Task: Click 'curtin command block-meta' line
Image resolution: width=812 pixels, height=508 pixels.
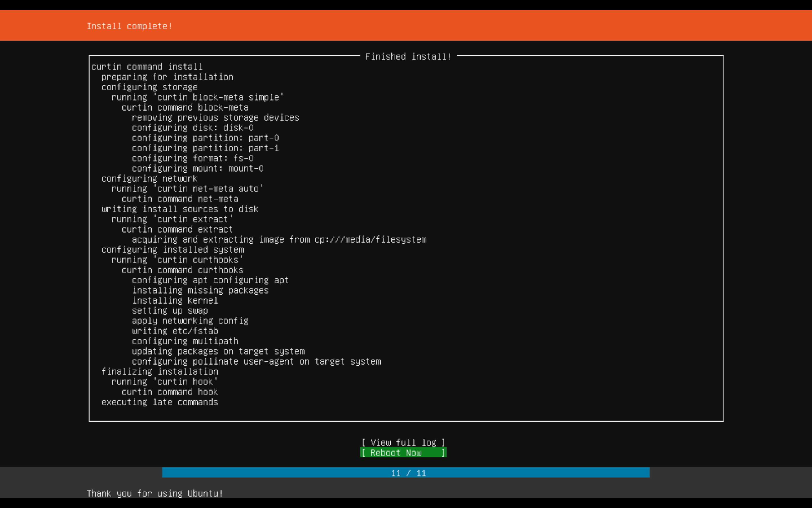Action: [185, 108]
